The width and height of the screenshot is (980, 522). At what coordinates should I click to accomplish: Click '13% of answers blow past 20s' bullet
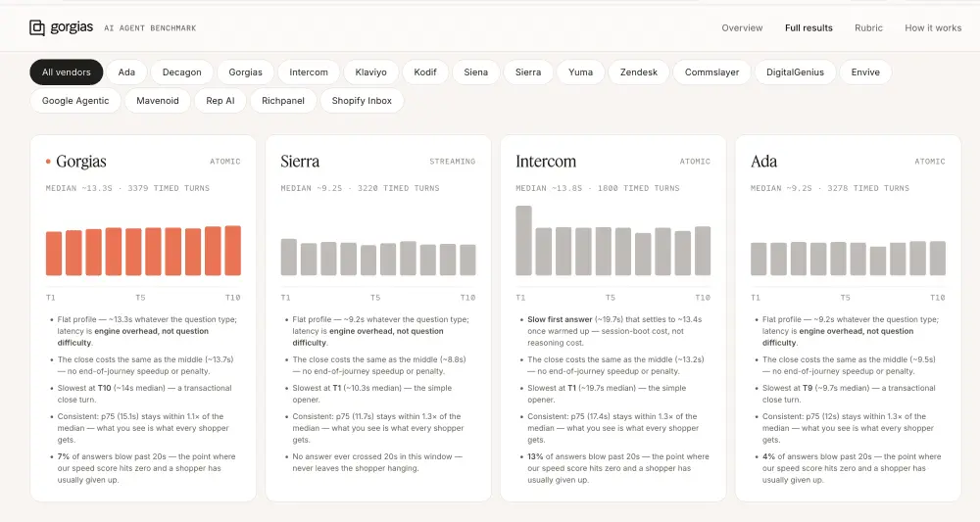(x=618, y=468)
